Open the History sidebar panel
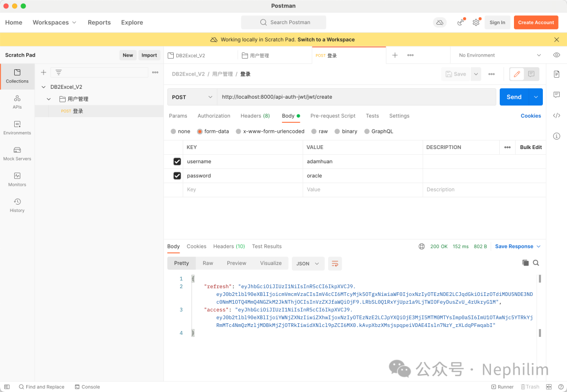The width and height of the screenshot is (567, 392). (17, 206)
